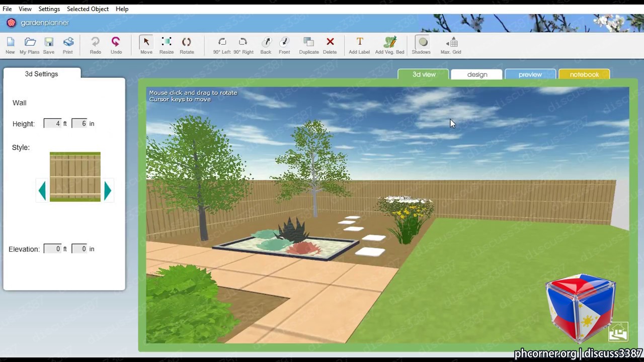The image size is (644, 362).
Task: Open My Plans folder icon
Action: coord(29,45)
